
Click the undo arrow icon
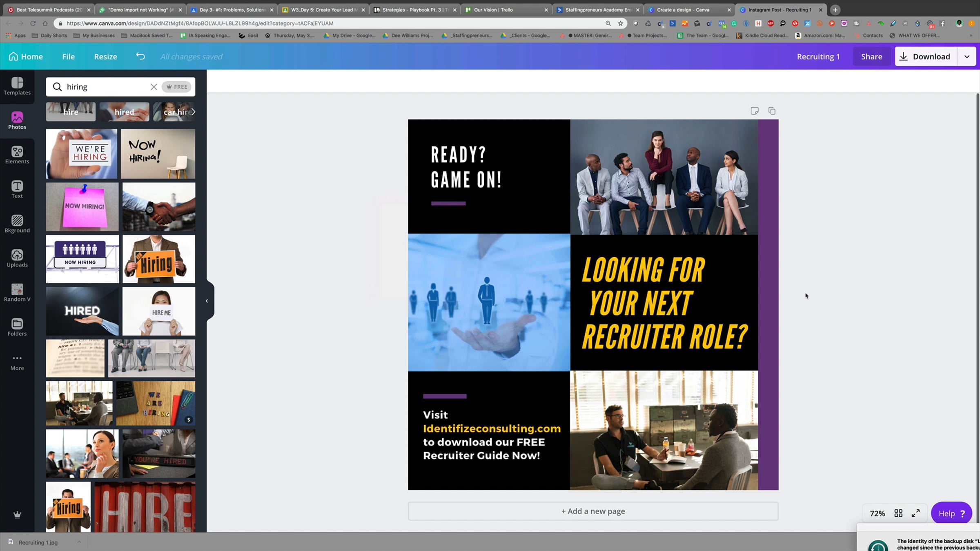140,56
